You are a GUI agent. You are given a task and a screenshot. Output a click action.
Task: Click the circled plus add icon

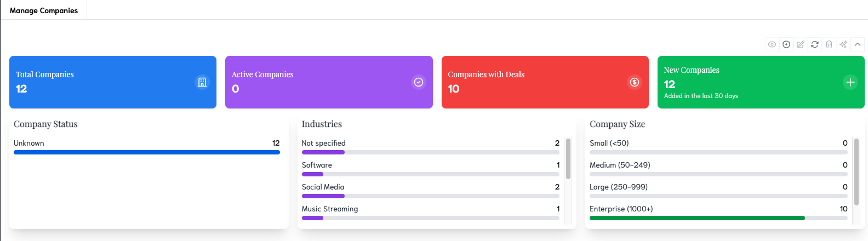coord(786,44)
